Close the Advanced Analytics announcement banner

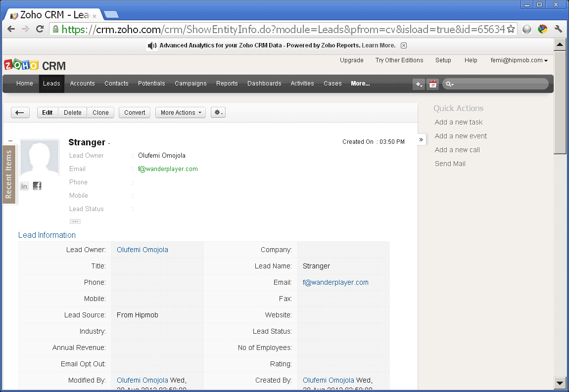[404, 45]
